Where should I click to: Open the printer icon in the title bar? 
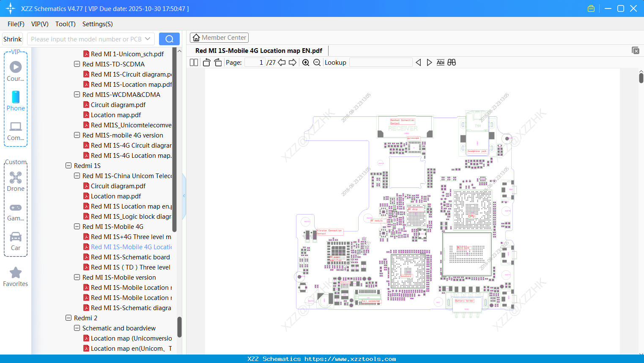[591, 8]
